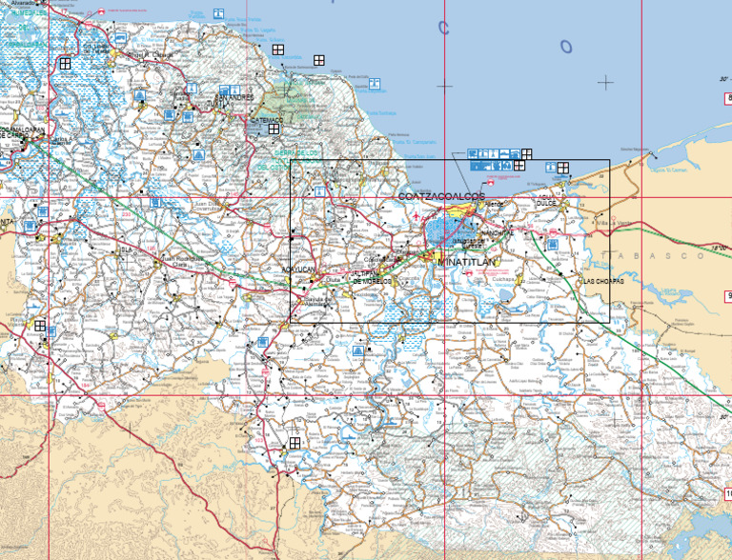Screen dimensions: 732x560
Task: Click the AGUA DULCE label
Action: point(546,201)
